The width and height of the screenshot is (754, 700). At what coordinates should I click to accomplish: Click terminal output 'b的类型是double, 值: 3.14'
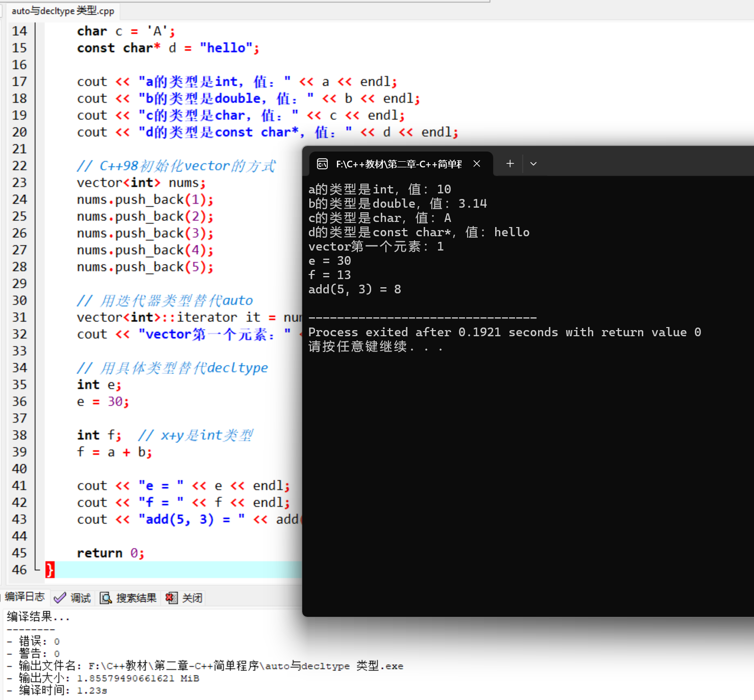[398, 204]
